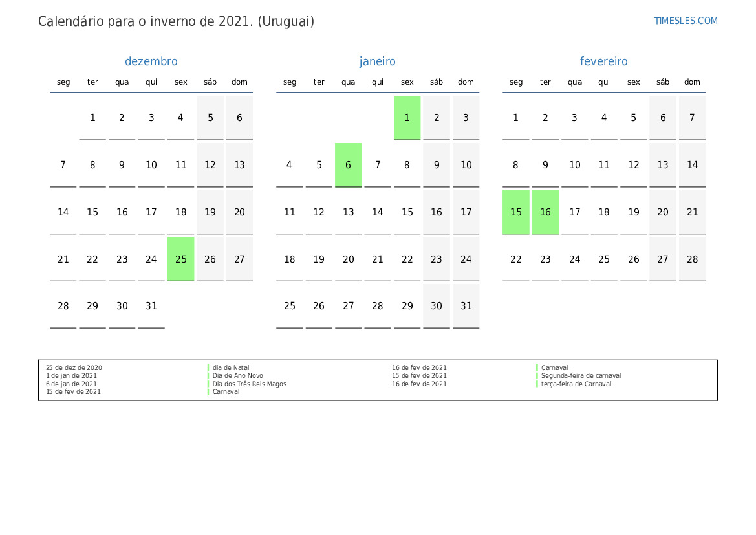The height and width of the screenshot is (535, 756).
Task: Select highlighted February 16 Carnaval cell
Action: 545,212
